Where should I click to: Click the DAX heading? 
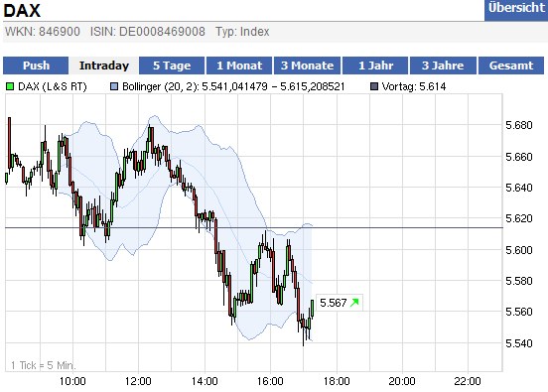22,10
